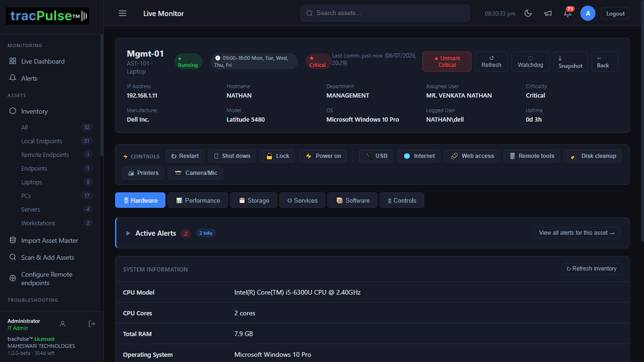Click the Power on control
644x362 pixels.
(x=323, y=156)
